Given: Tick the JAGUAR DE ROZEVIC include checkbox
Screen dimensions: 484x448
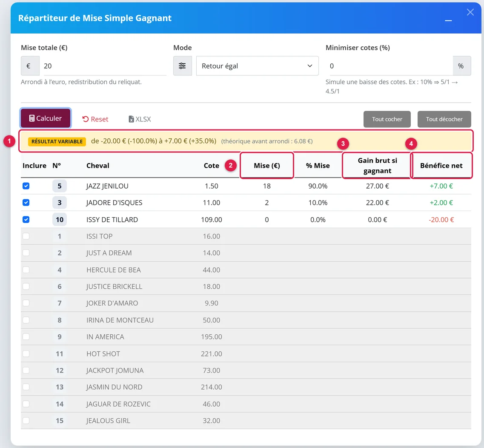Looking at the screenshot, I should [26, 404].
